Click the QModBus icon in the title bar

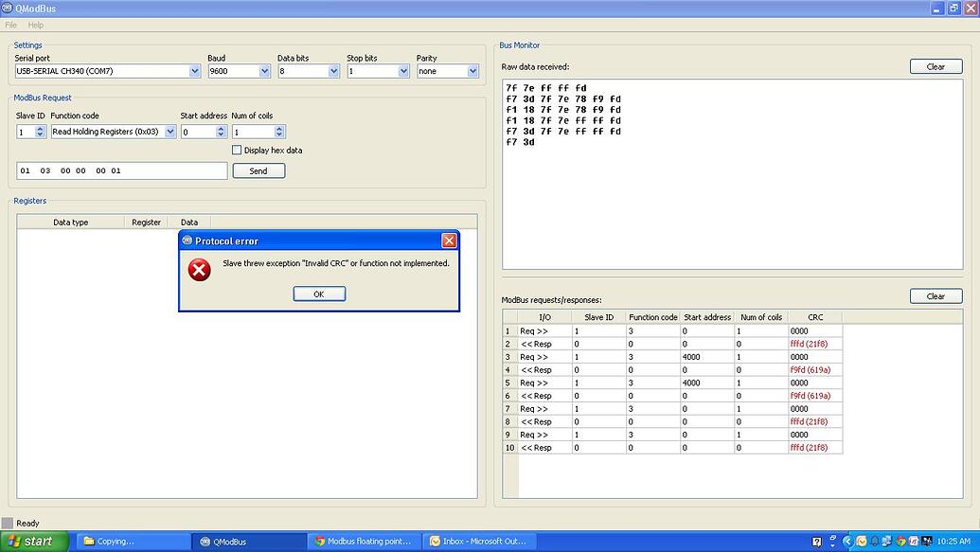tap(9, 8)
